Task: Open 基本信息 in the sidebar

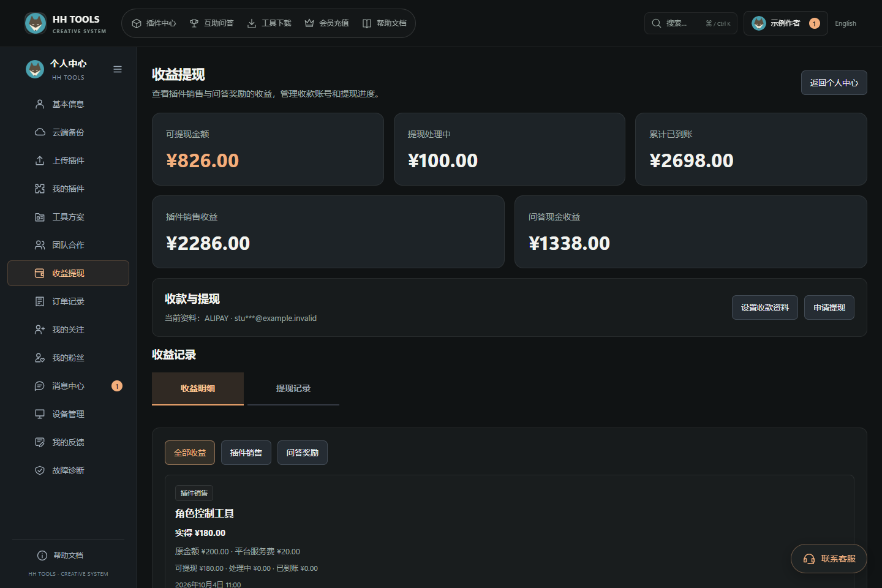Action: 68,104
